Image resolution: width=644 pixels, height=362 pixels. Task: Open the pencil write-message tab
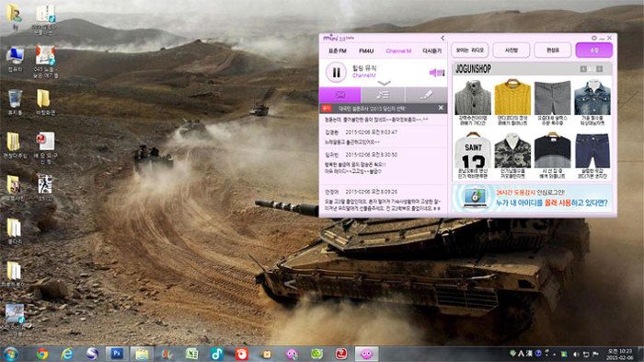pos(426,95)
